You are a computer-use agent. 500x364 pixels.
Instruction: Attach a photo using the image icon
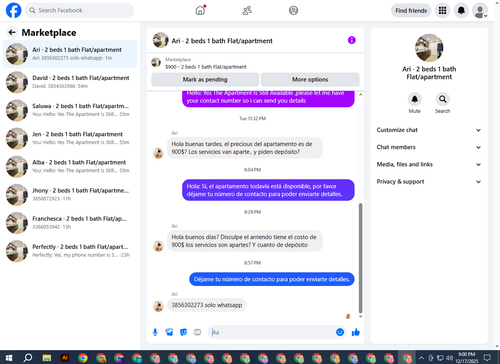pyautogui.click(x=169, y=332)
